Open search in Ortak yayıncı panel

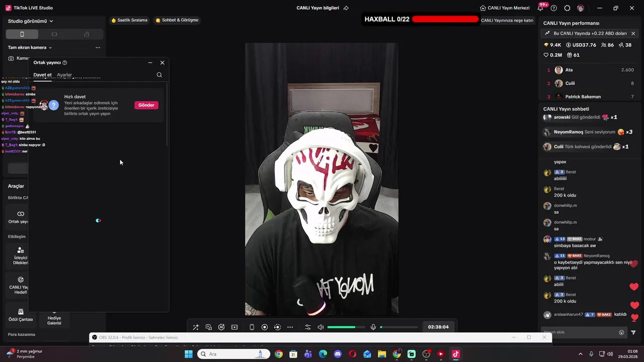click(159, 75)
